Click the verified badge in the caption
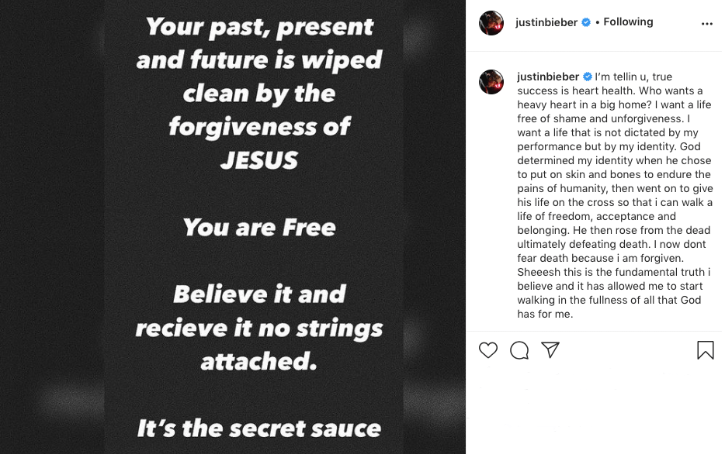 click(x=586, y=76)
